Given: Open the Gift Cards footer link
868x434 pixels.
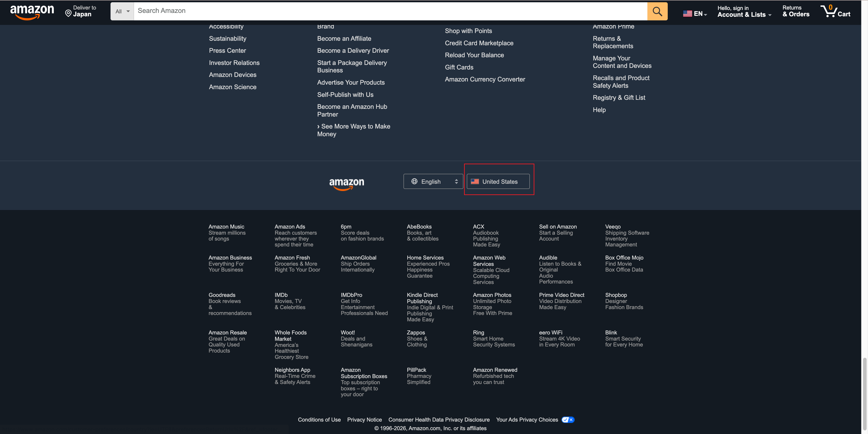Looking at the screenshot, I should 459,67.
